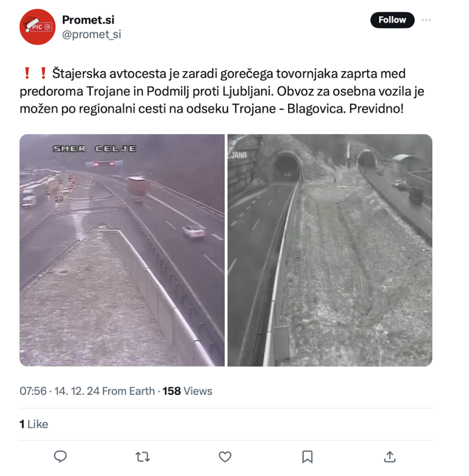Open the @promet_si handle link
The image size is (469, 476).
tap(92, 34)
